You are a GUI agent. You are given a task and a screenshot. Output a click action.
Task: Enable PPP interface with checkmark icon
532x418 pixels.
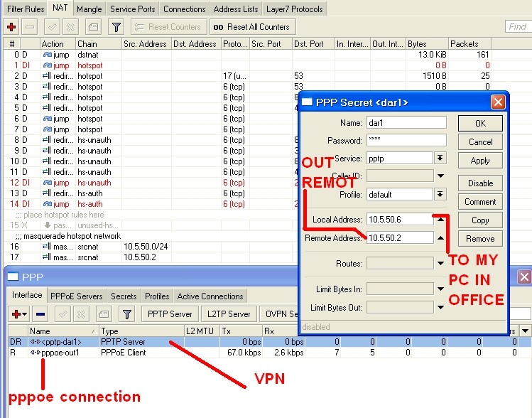[x=63, y=314]
